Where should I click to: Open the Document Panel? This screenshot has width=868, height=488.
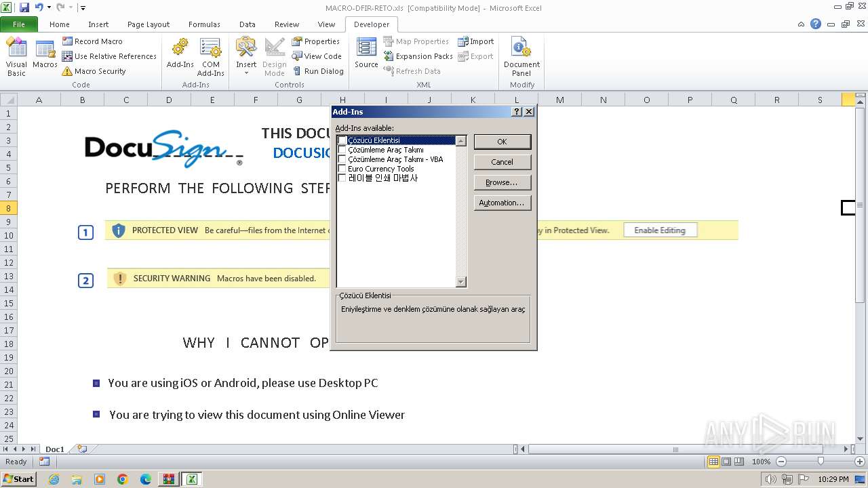click(521, 57)
